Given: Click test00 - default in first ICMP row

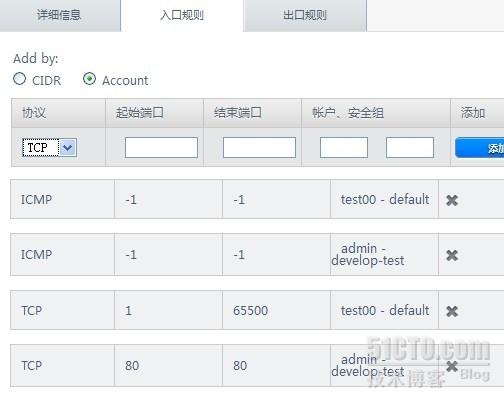Looking at the screenshot, I should (385, 199).
